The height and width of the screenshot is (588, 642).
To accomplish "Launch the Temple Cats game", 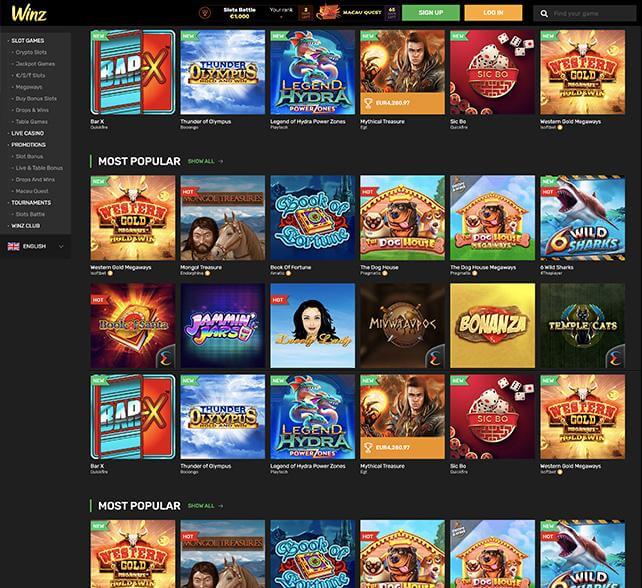I will pyautogui.click(x=583, y=326).
